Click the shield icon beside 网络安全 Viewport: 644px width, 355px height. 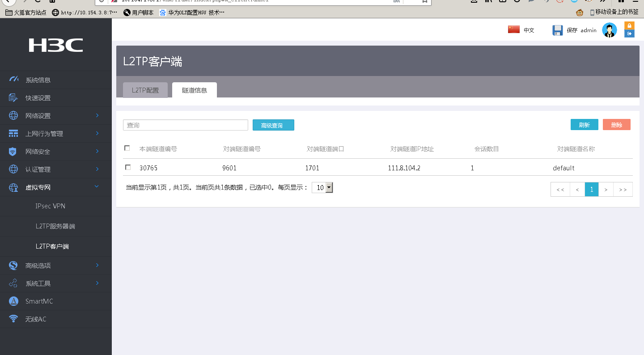pyautogui.click(x=13, y=152)
